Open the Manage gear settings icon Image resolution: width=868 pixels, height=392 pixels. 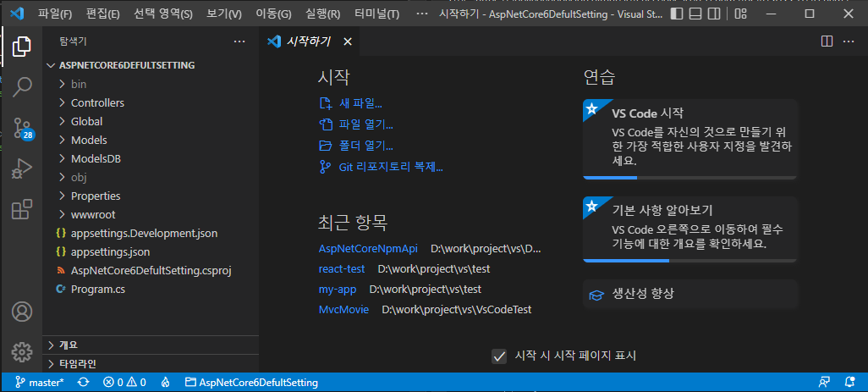[x=22, y=351]
